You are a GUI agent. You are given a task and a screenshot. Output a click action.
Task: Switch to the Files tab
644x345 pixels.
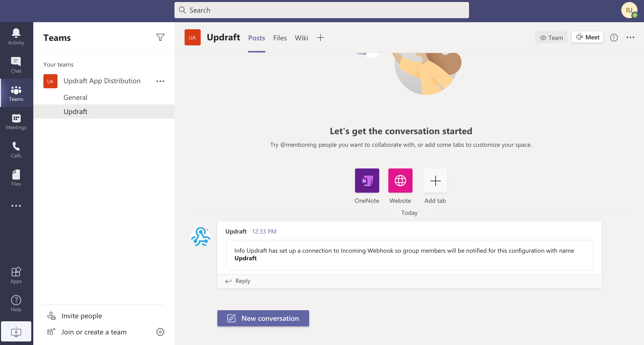click(280, 38)
